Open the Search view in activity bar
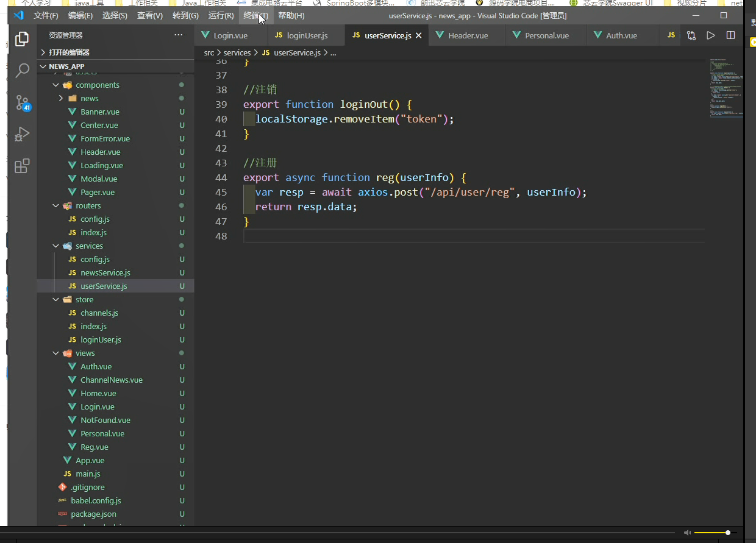This screenshot has width=756, height=543. point(22,71)
